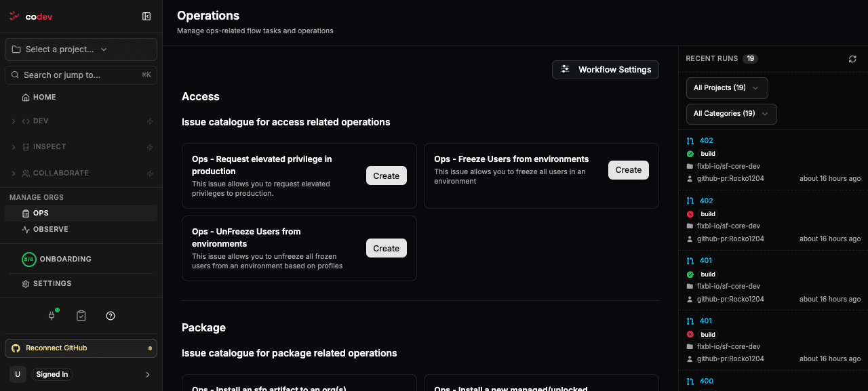Create UnFreeze Users from environments issue

pos(387,248)
